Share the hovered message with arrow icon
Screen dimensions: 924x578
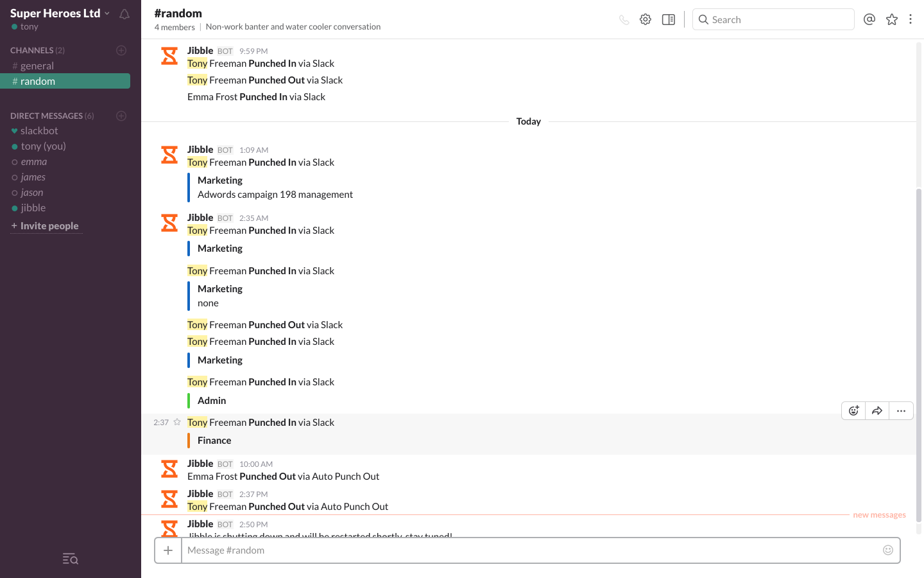tap(877, 411)
